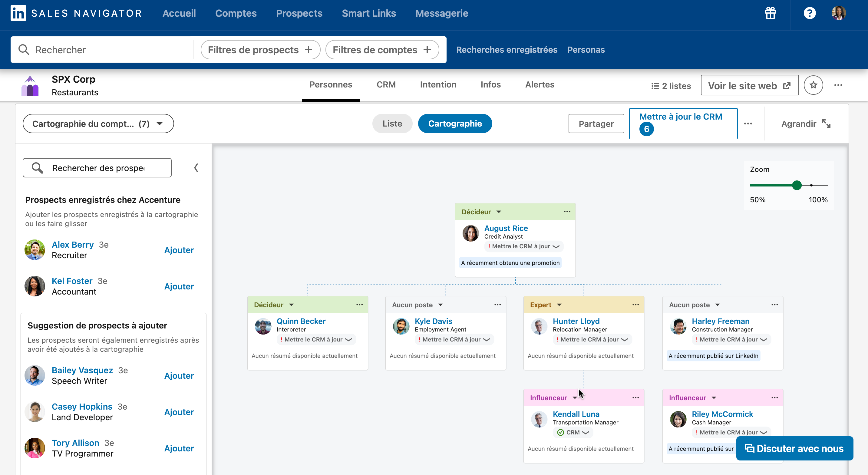Open Smart Links in top navigation
Screen dimensions: 868x475
pos(369,13)
